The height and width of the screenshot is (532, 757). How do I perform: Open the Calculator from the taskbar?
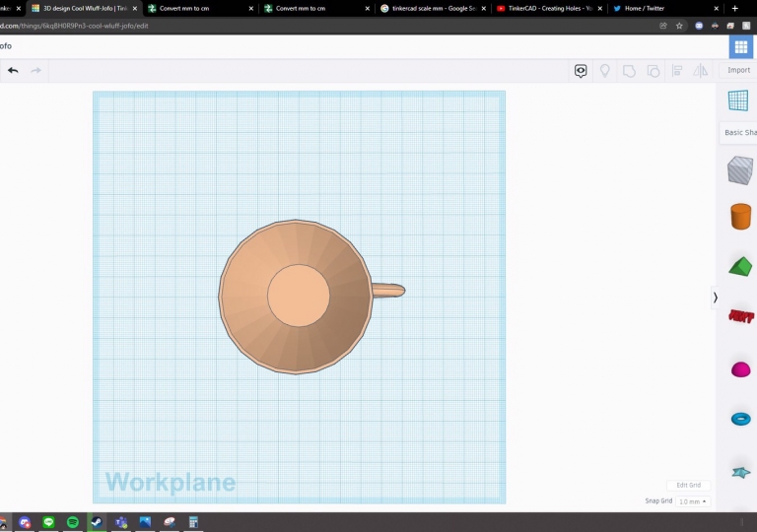tap(193, 522)
